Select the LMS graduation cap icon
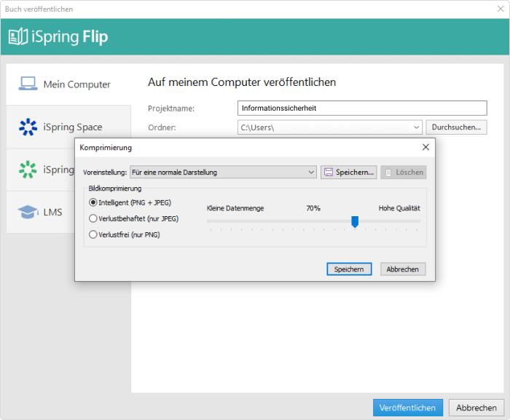Image resolution: width=510 pixels, height=420 pixels. click(28, 212)
